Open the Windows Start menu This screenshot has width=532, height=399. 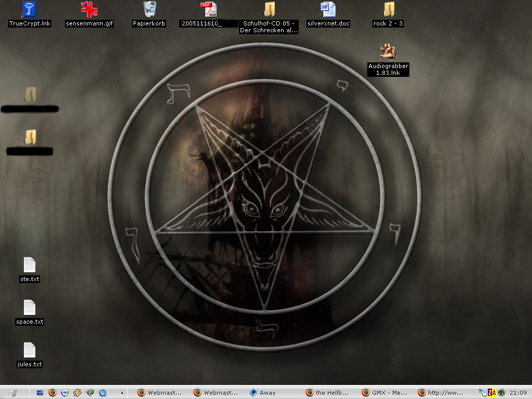click(x=12, y=393)
